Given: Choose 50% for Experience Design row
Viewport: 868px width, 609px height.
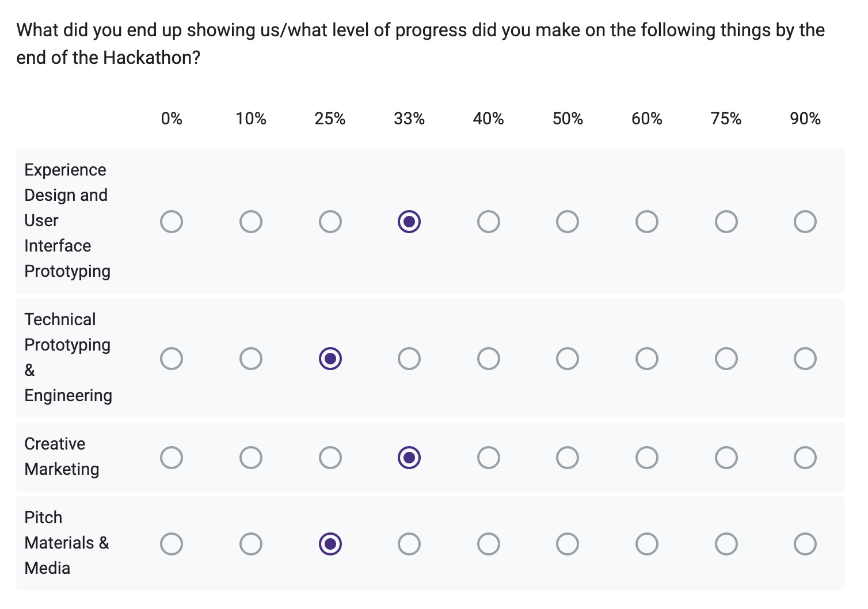Looking at the screenshot, I should 568,222.
